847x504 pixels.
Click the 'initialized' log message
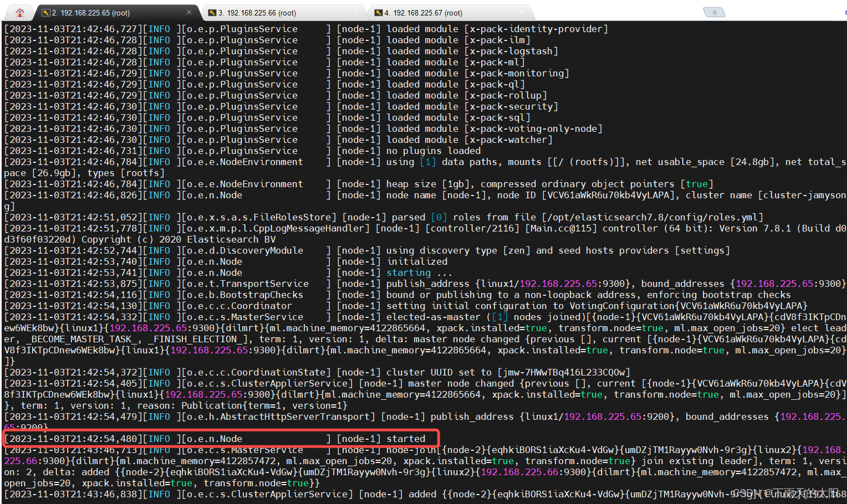click(x=417, y=261)
